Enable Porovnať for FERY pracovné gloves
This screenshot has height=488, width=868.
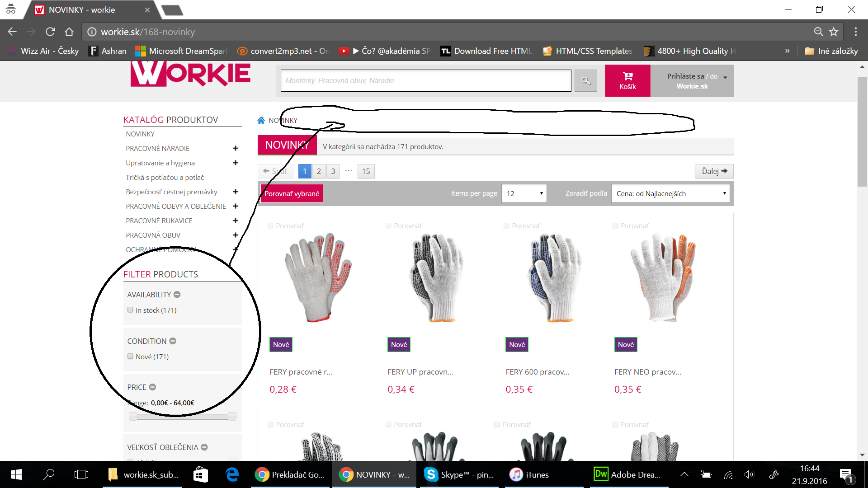270,225
